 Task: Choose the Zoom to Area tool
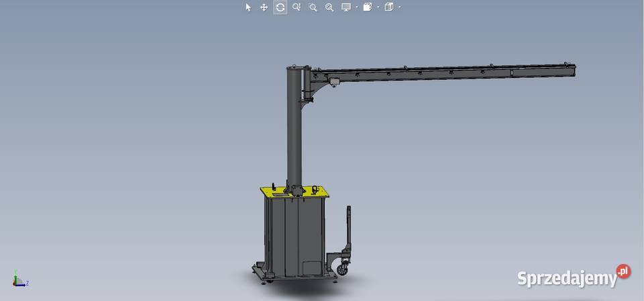[313, 7]
